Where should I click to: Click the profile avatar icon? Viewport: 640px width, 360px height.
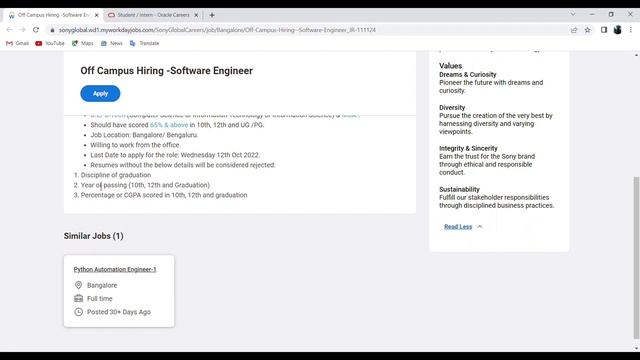pyautogui.click(x=618, y=30)
